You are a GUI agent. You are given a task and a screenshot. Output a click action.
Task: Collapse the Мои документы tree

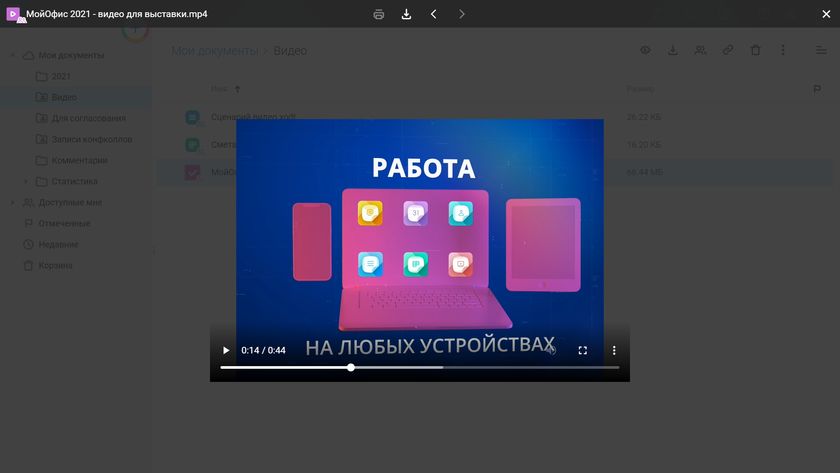[13, 55]
